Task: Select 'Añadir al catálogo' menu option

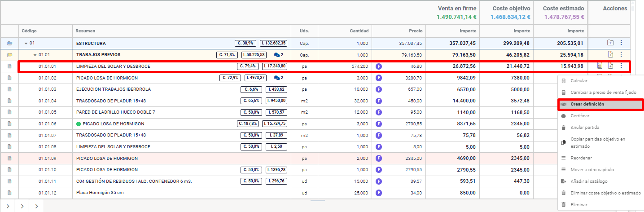Action: [590, 181]
